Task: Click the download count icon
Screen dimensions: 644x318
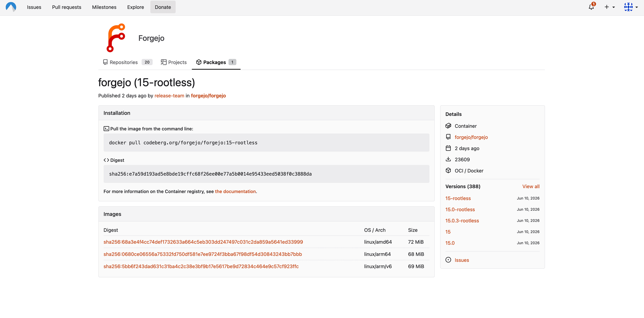Action: [448, 159]
